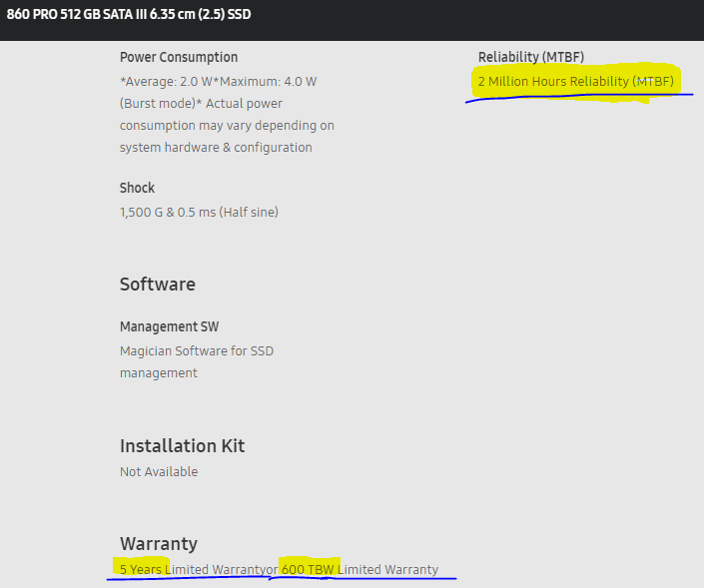Click 'consumption may vary depending on' line

pyautogui.click(x=227, y=126)
